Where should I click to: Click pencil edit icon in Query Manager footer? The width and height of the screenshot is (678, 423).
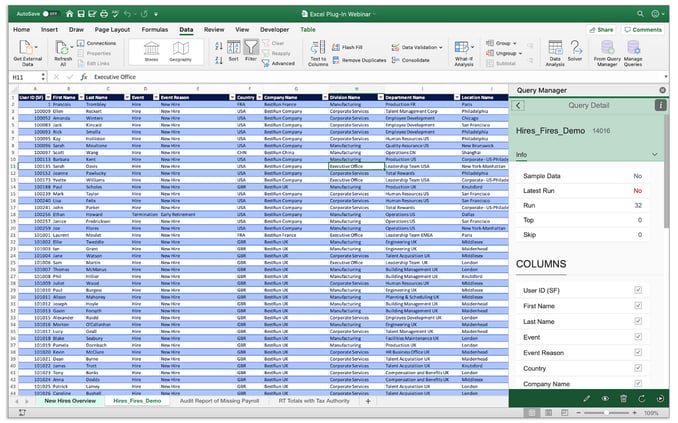click(586, 398)
